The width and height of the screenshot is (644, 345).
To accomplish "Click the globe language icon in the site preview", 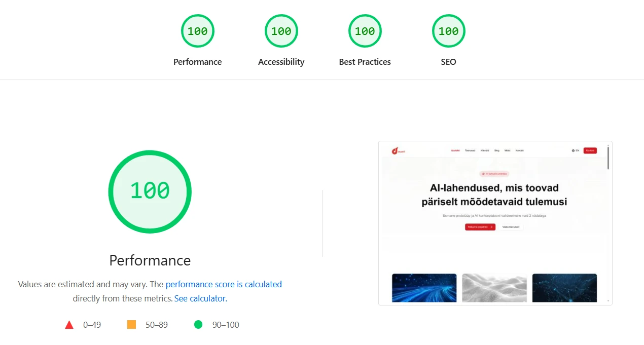I will pos(574,150).
